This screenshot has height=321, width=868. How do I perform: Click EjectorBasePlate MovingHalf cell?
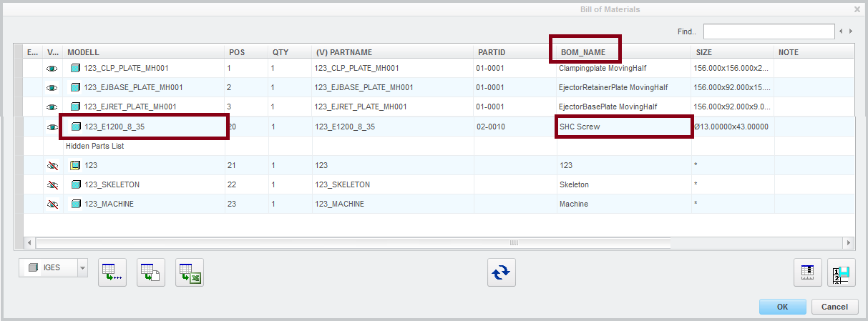(x=624, y=107)
